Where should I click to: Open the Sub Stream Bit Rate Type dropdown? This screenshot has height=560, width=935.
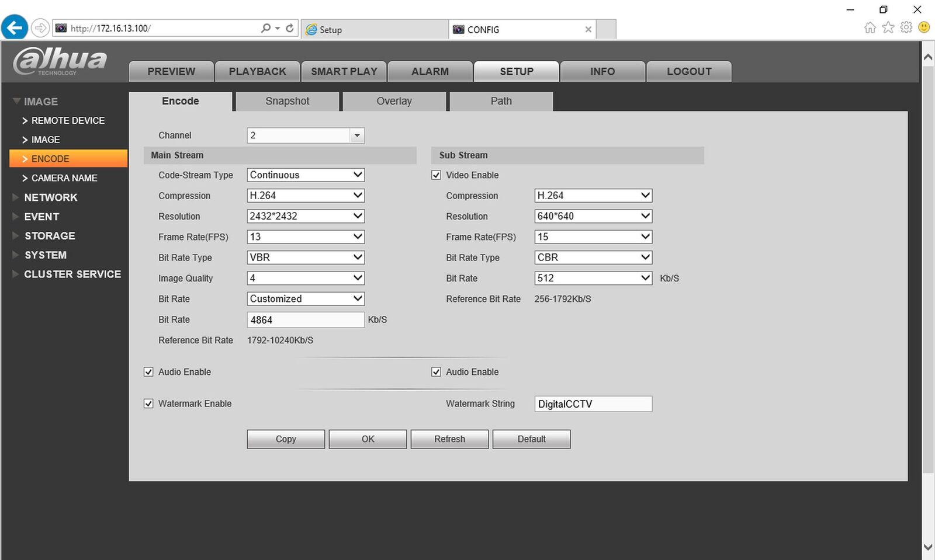point(593,258)
